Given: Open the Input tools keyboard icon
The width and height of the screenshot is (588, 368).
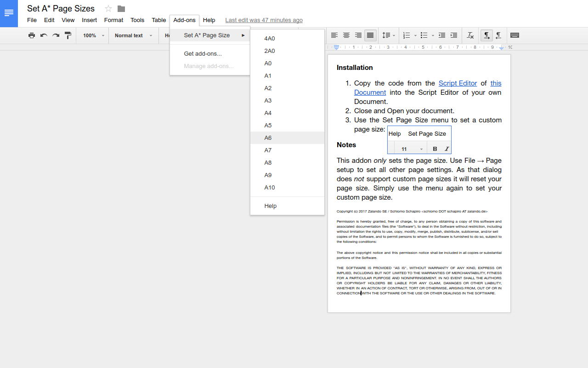Looking at the screenshot, I should (x=514, y=35).
